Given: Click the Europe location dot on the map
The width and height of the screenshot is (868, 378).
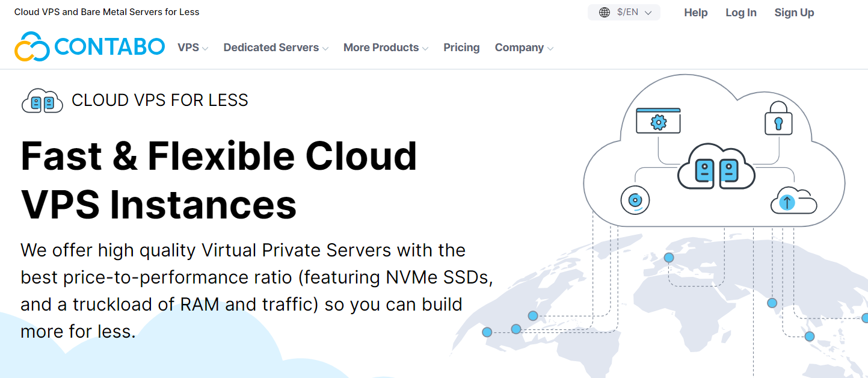Looking at the screenshot, I should pos(668,258).
